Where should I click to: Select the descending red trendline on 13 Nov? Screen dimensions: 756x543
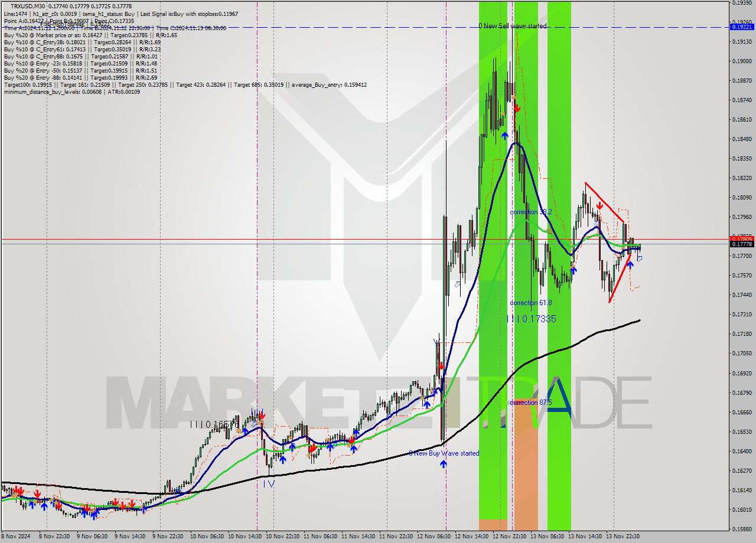pos(604,202)
